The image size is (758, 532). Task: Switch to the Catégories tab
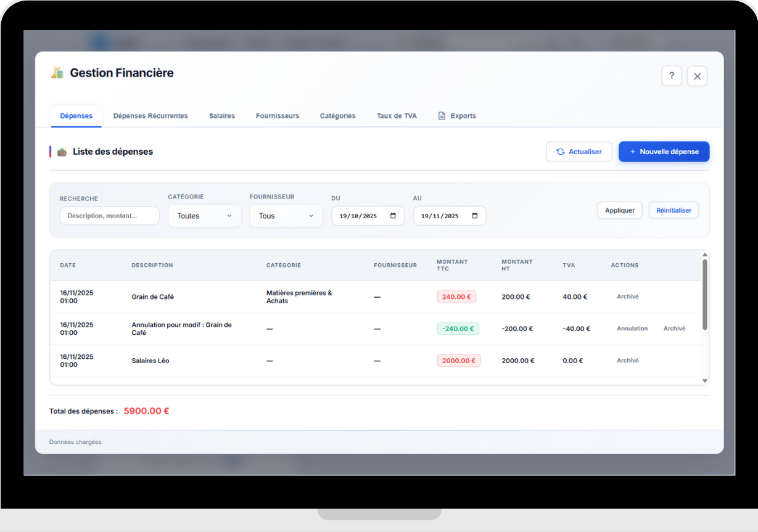click(337, 115)
